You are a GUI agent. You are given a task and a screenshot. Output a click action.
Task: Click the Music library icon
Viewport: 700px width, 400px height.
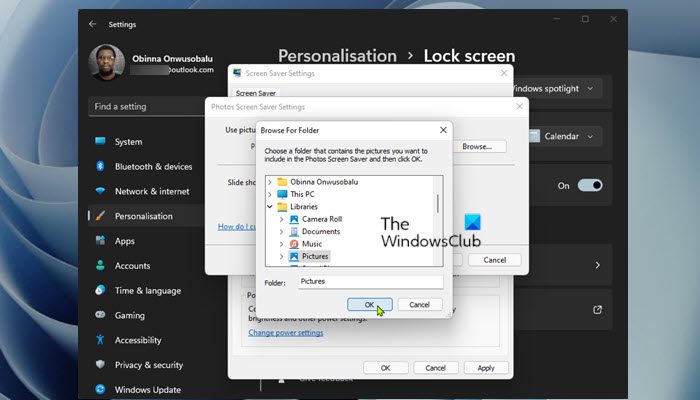coord(294,244)
